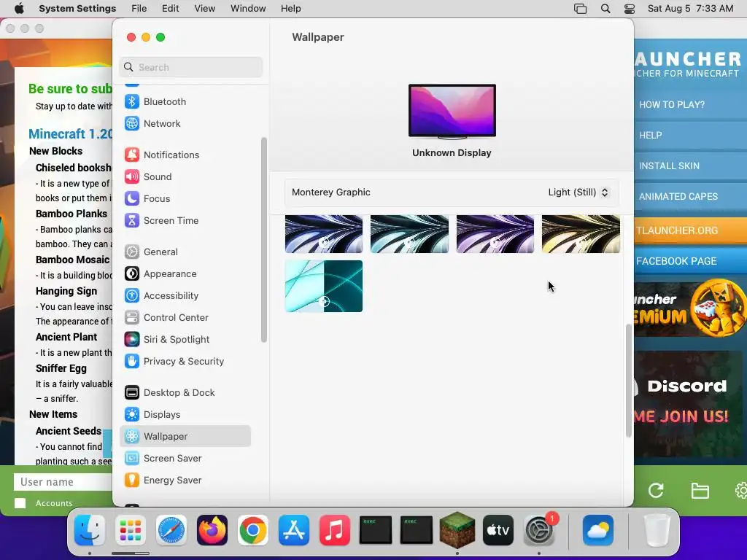
Task: Select Wallpaper in the sidebar
Action: [x=185, y=436]
